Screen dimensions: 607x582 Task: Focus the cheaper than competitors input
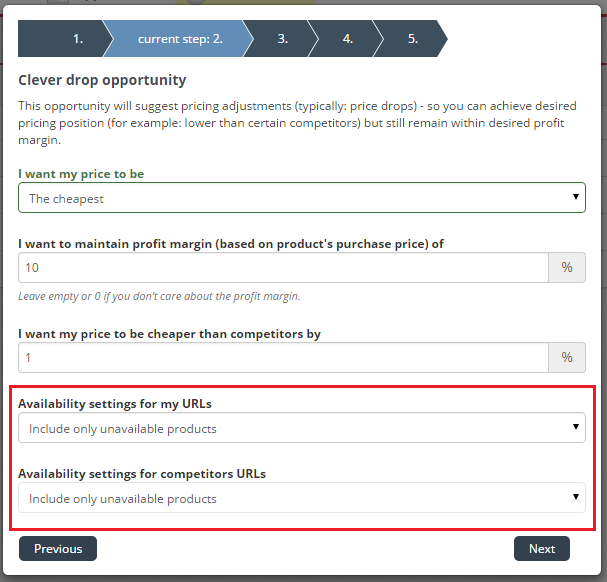point(283,357)
